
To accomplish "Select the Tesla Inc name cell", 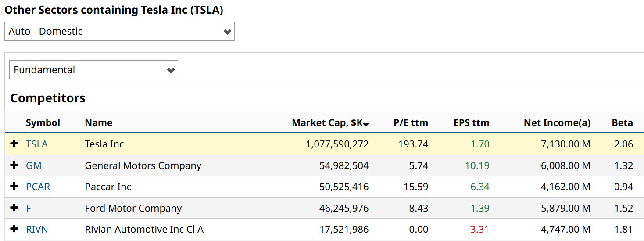I will point(104,144).
